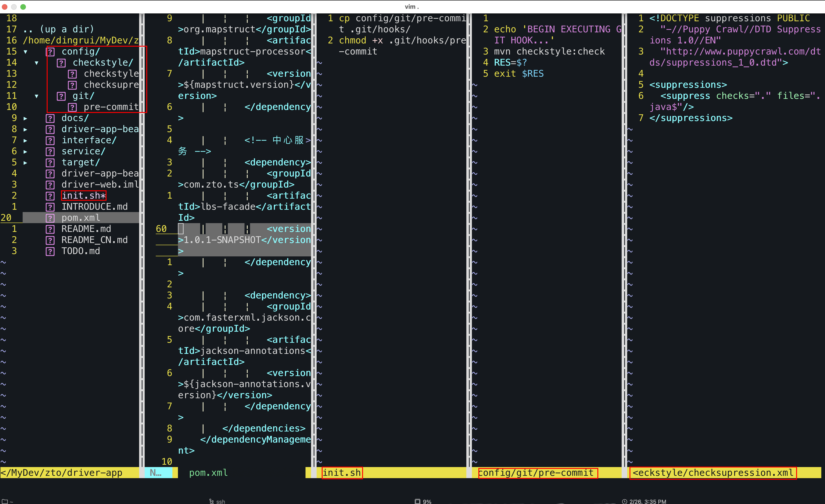Click the folder icon beside config/
The height and width of the screenshot is (504, 825).
[x=50, y=52]
